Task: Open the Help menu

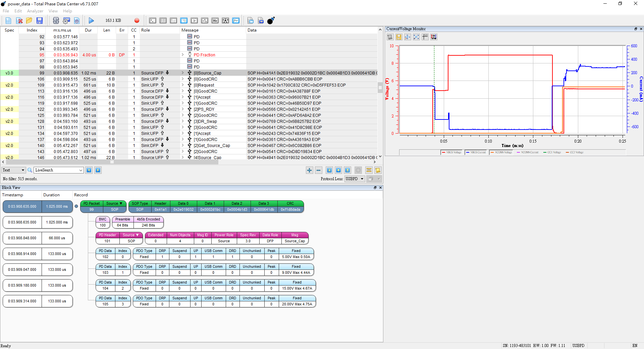Action: pyautogui.click(x=67, y=11)
